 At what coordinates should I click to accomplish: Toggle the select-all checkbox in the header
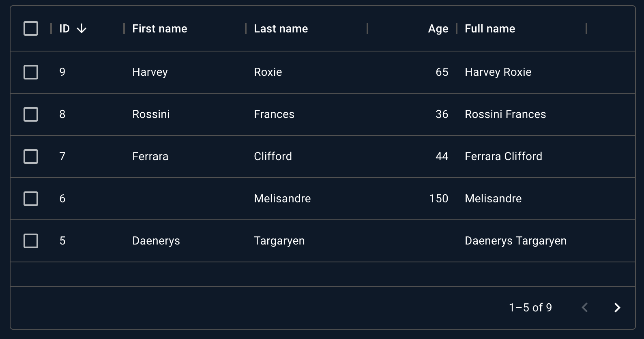click(x=31, y=28)
